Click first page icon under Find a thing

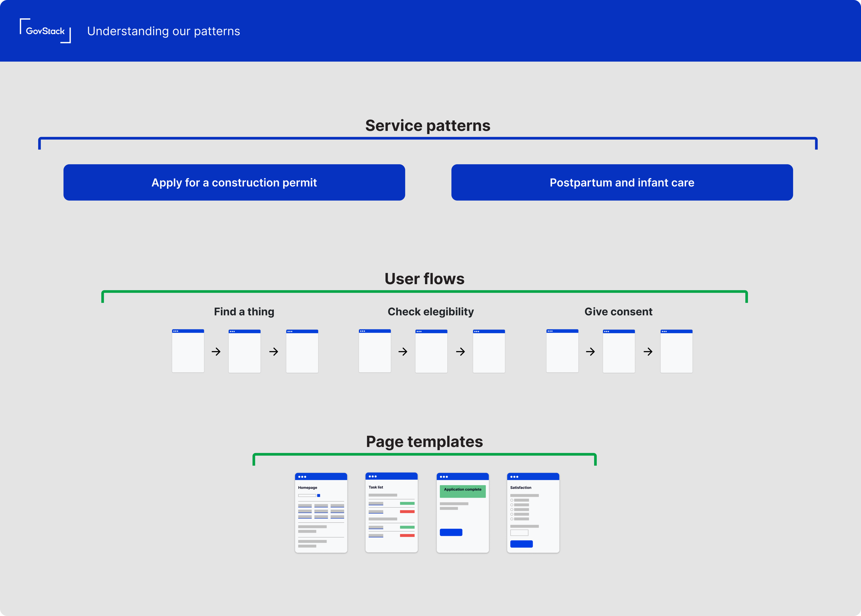pyautogui.click(x=188, y=351)
